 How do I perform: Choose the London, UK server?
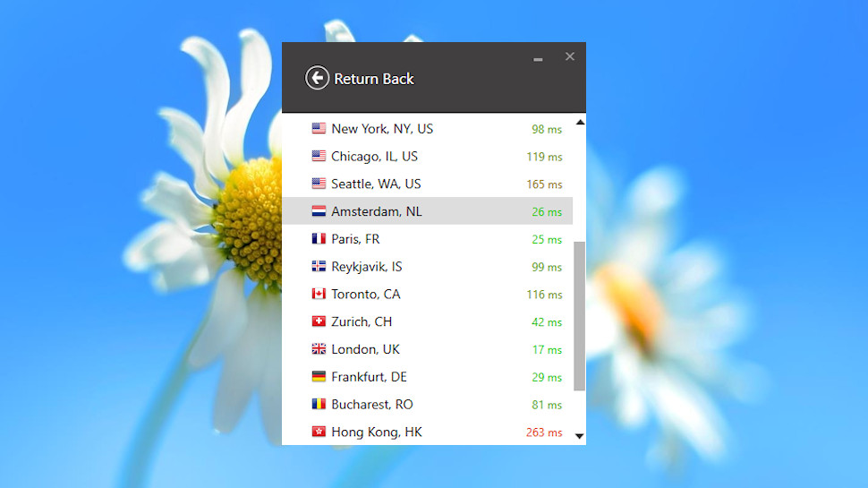428,349
